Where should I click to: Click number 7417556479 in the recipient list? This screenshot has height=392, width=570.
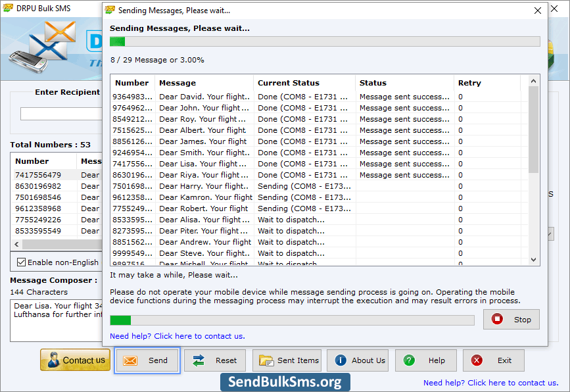click(x=38, y=175)
